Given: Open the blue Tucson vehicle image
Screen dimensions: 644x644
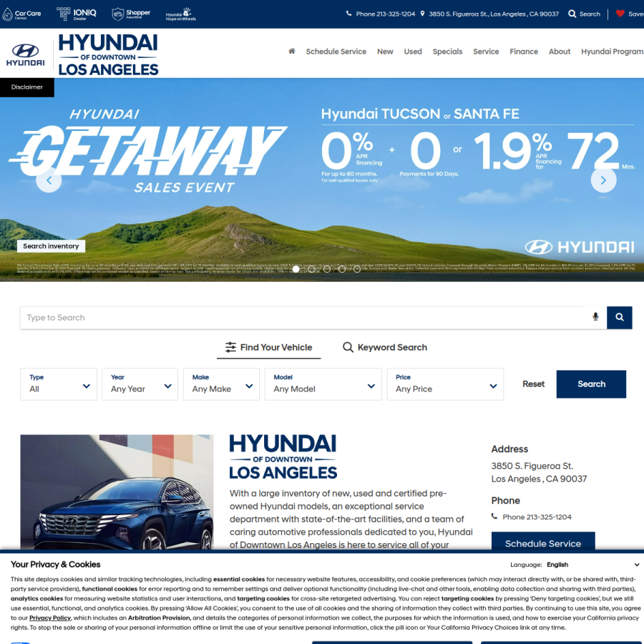Looking at the screenshot, I should point(117,492).
